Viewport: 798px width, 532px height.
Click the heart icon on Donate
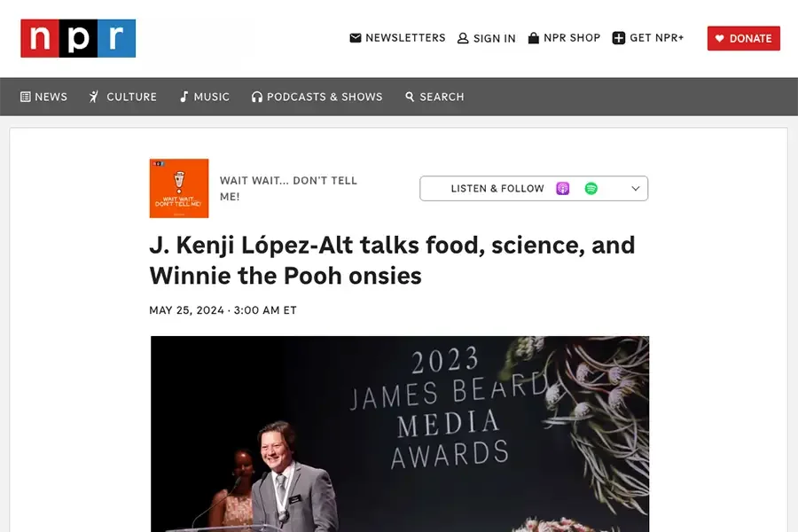click(719, 39)
